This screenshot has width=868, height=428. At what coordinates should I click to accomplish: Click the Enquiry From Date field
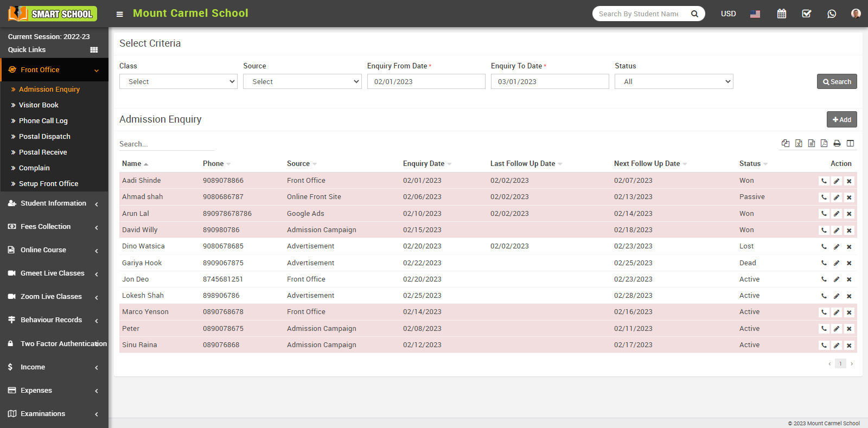click(426, 81)
